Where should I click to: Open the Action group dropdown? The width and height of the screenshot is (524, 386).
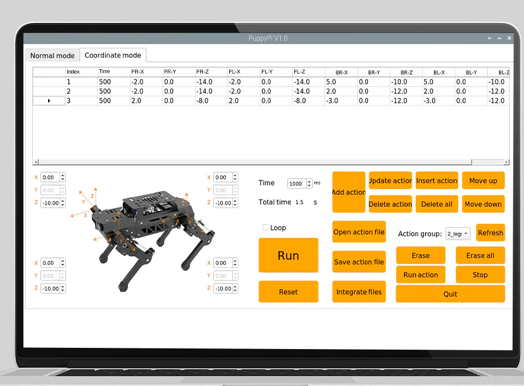point(458,234)
